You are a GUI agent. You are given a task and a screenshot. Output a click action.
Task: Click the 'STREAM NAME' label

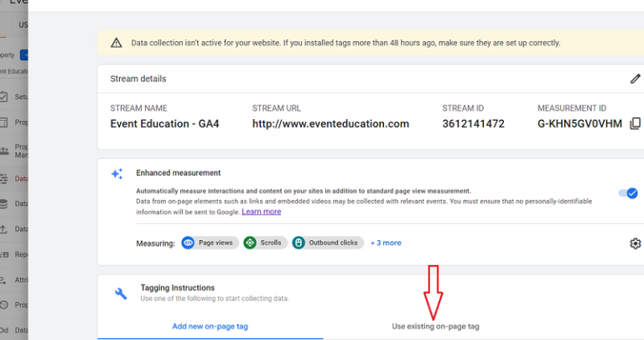[x=138, y=108]
